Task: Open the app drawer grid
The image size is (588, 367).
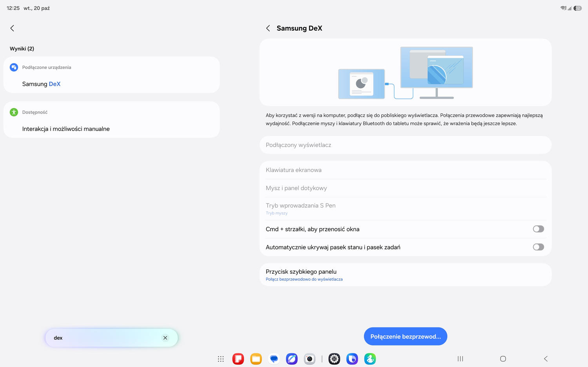Action: point(221,359)
